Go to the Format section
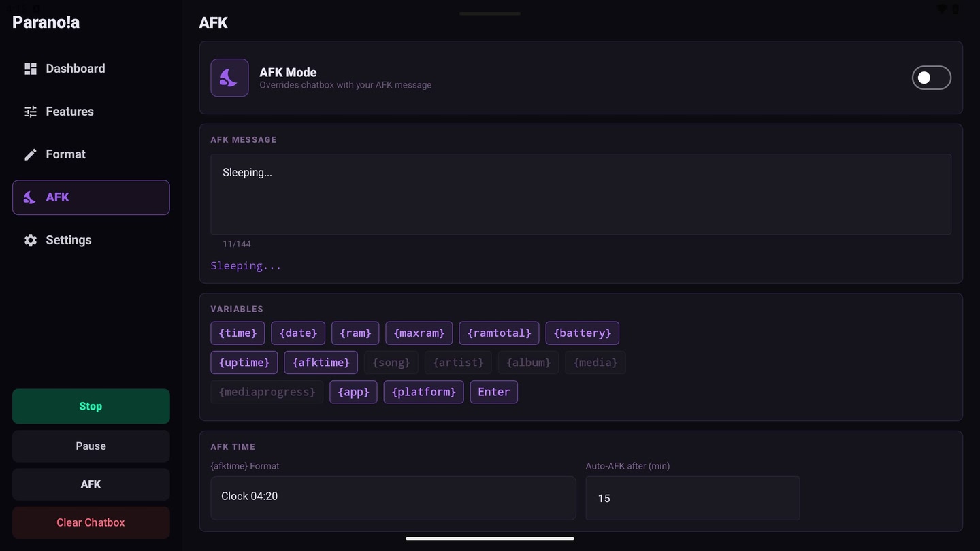This screenshot has height=551, width=980. tap(91, 154)
